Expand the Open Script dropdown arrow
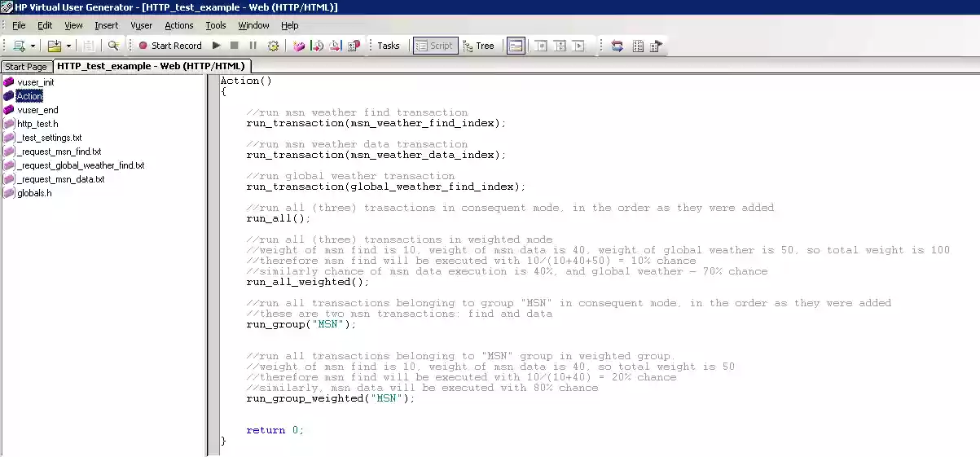Screen dimensions: 980x457 [68, 46]
